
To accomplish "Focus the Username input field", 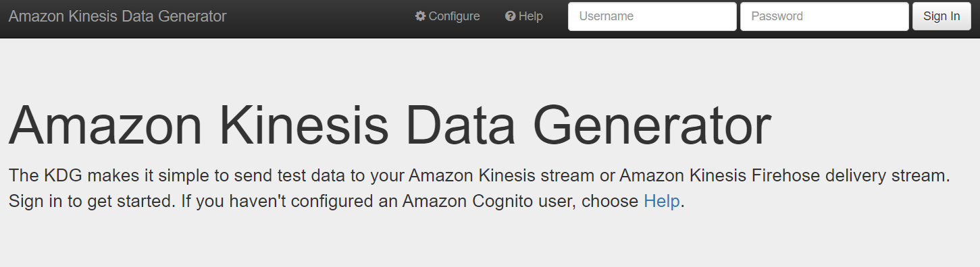I will coord(652,16).
